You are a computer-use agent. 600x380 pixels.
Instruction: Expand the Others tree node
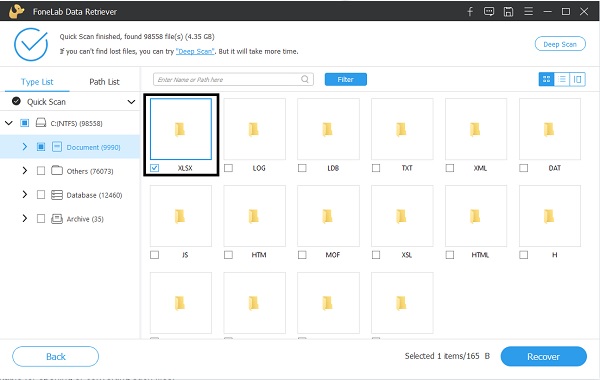[x=24, y=171]
